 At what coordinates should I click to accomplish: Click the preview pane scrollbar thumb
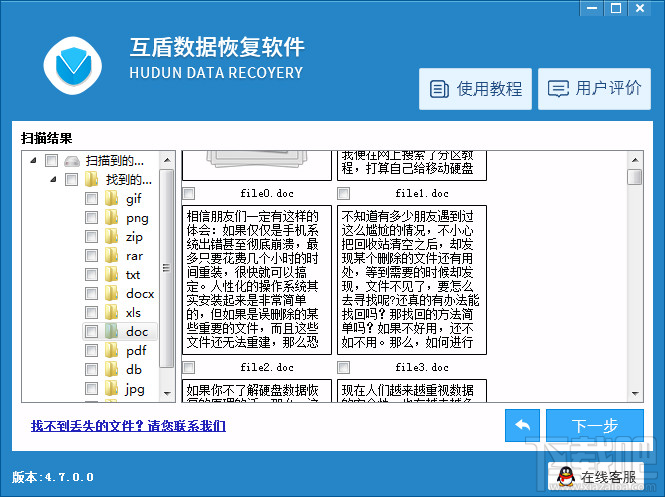tap(635, 177)
